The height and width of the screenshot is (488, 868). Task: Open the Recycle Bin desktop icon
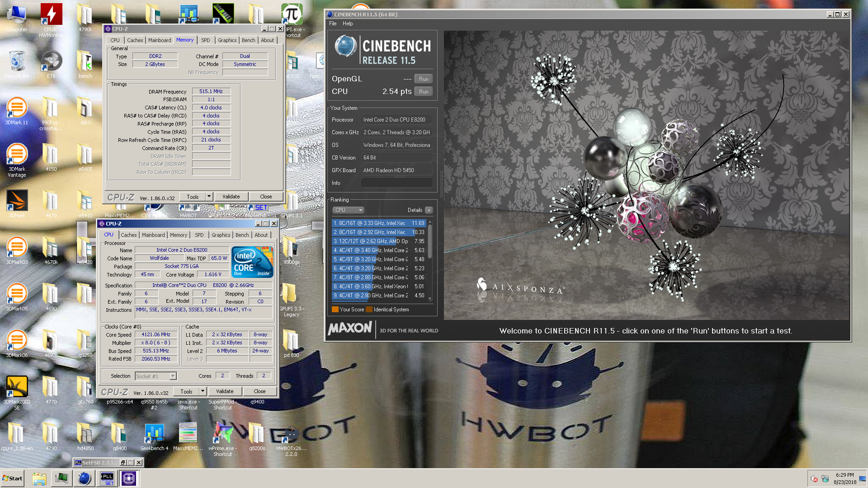click(x=17, y=64)
